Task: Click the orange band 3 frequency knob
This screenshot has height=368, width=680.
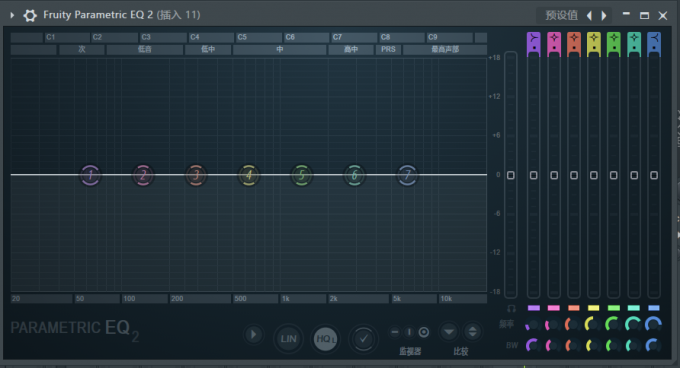Action: coord(573,325)
